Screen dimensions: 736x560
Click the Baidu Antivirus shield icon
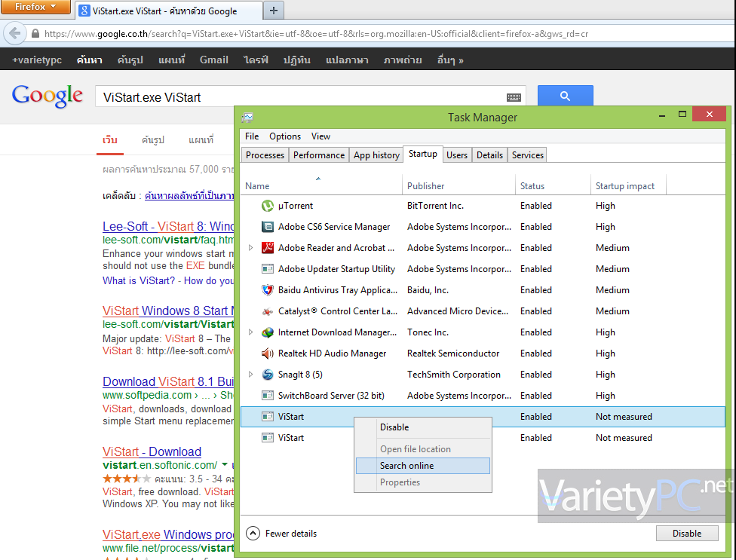tap(268, 290)
